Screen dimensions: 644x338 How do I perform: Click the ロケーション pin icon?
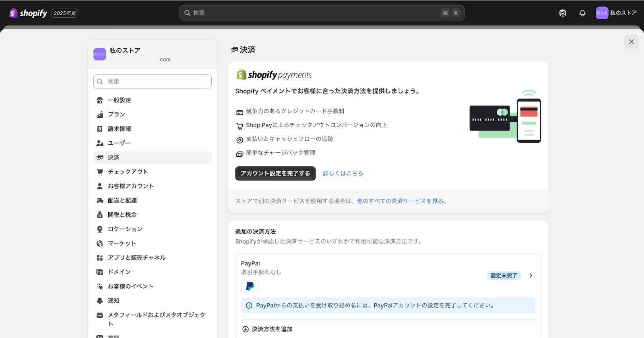tap(100, 229)
